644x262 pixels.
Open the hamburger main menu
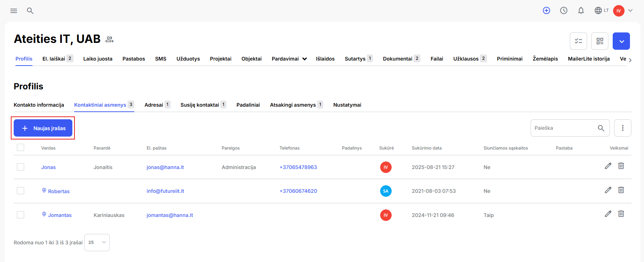pyautogui.click(x=14, y=11)
